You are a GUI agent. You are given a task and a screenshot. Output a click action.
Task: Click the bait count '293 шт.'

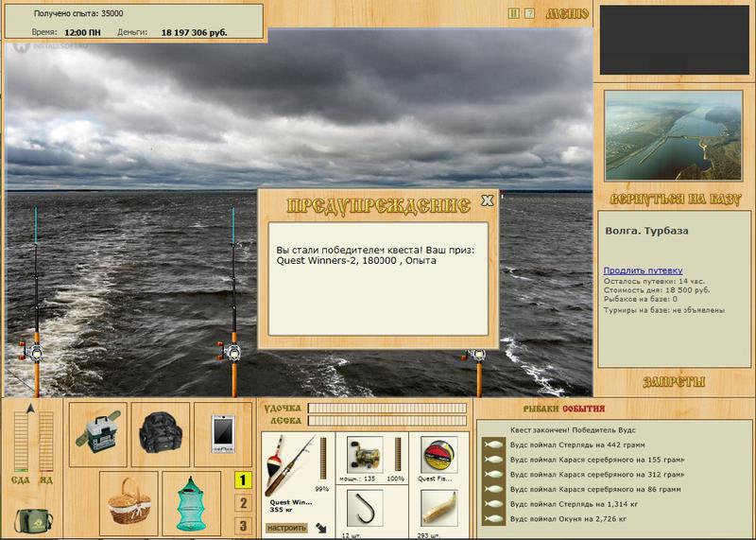(x=429, y=535)
